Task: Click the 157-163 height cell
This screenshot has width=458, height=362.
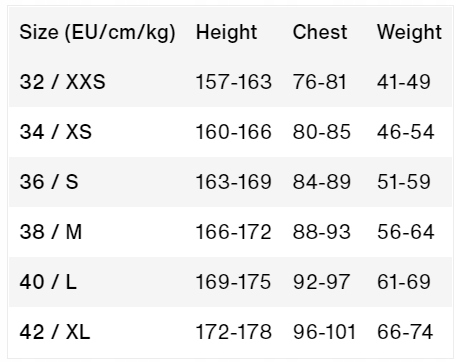Action: point(234,82)
